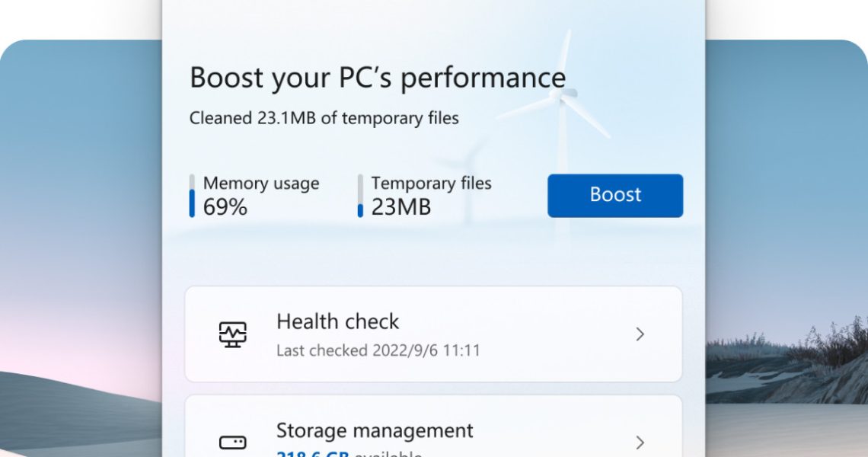Click the Temporary files level bar

tap(360, 196)
